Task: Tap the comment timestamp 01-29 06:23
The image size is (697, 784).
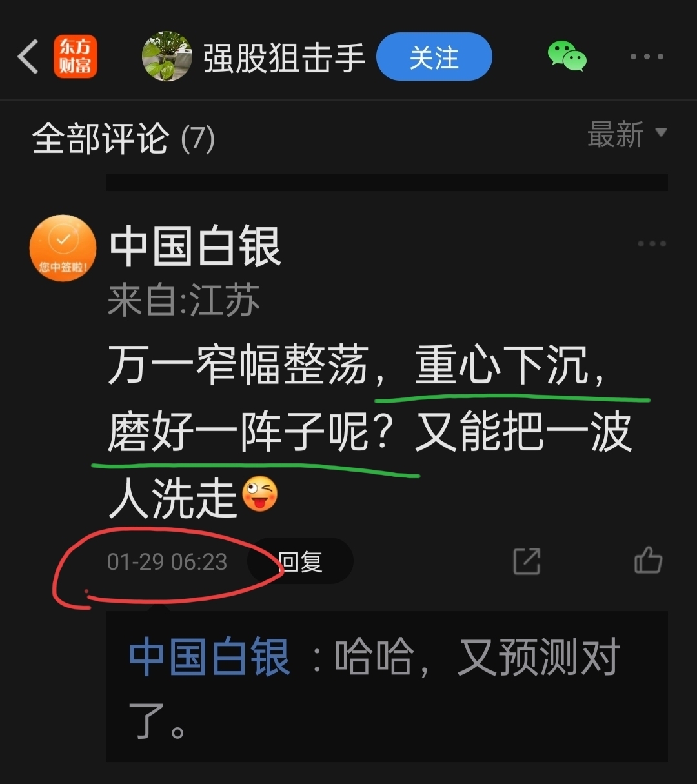Action: click(x=167, y=562)
